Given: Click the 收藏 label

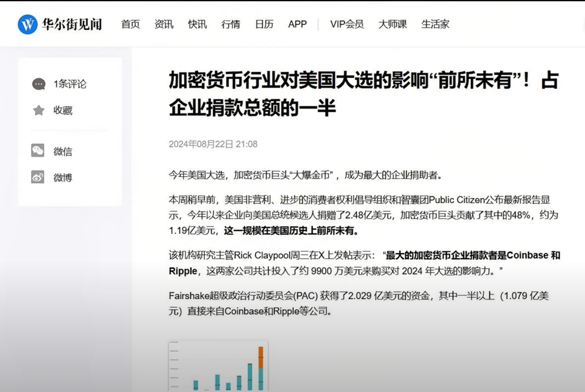Looking at the screenshot, I should [x=63, y=110].
